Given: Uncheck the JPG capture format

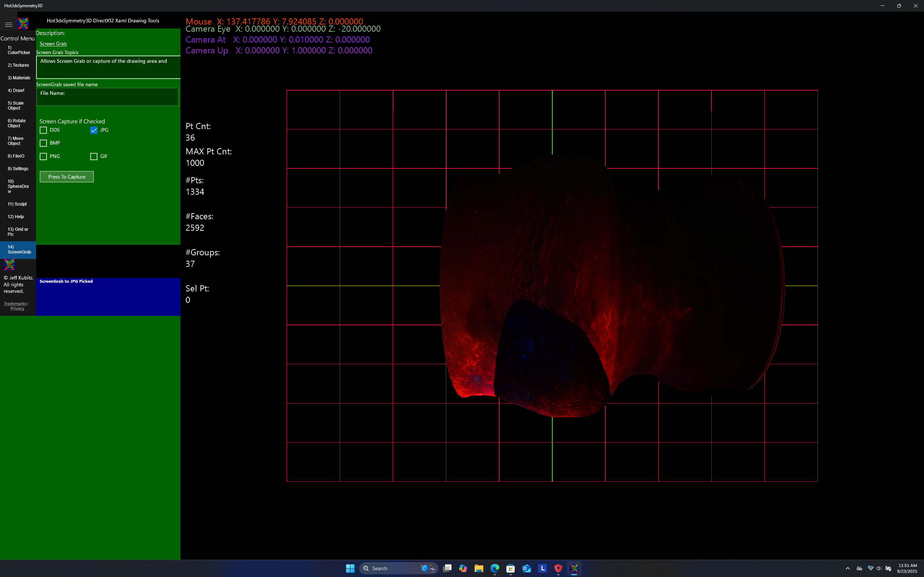Looking at the screenshot, I should tap(94, 130).
